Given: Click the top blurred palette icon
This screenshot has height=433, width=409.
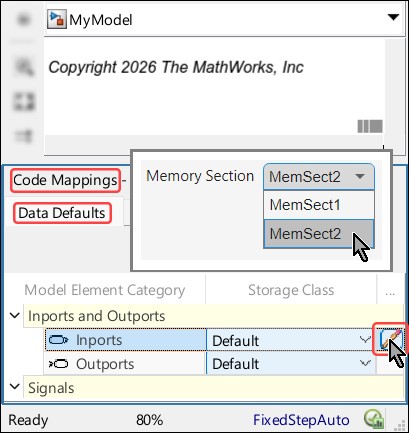Looking at the screenshot, I should (x=24, y=20).
